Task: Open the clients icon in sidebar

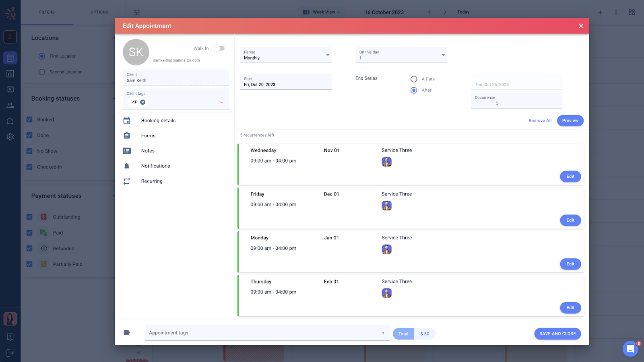Action: 10,105
